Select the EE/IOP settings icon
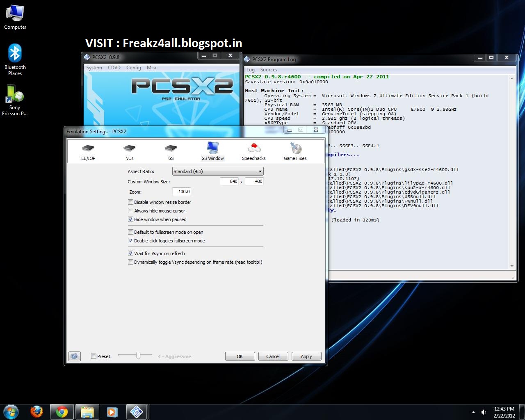This screenshot has height=420, width=525. click(x=88, y=150)
